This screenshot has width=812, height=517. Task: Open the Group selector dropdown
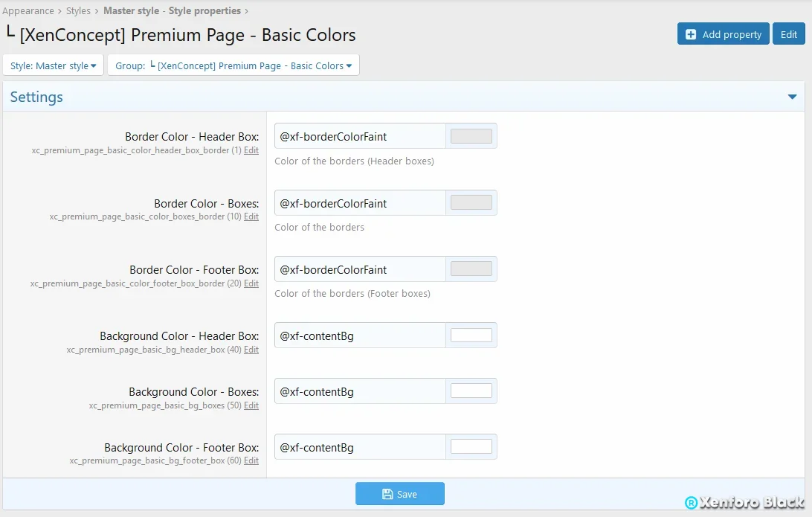point(233,65)
